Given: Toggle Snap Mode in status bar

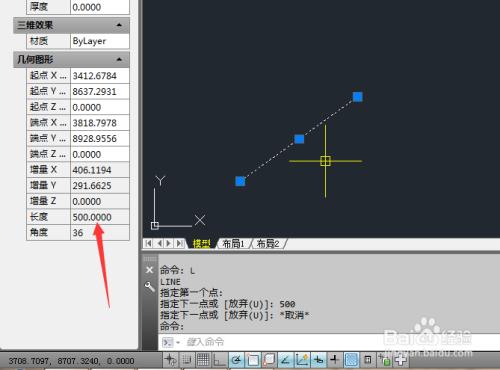Looking at the screenshot, I should click(187, 360).
